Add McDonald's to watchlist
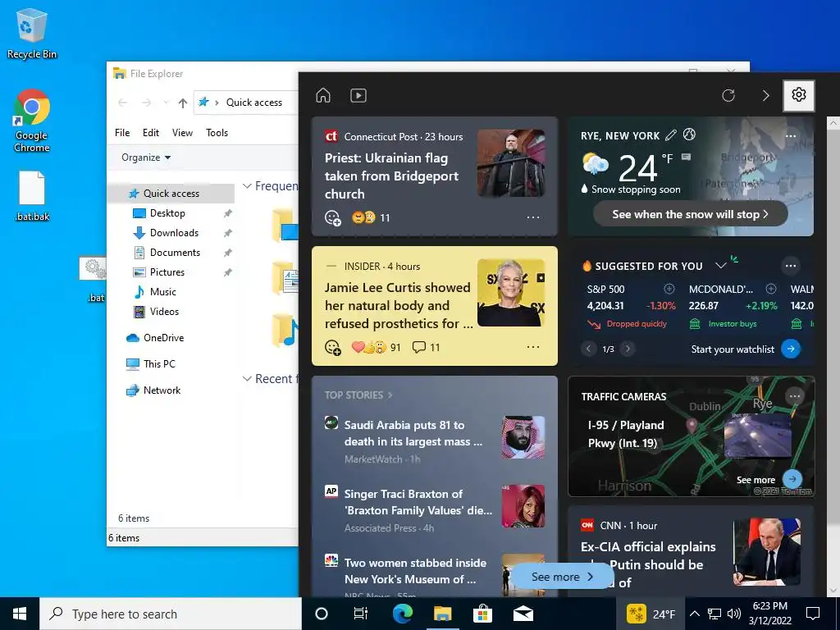Screen dimensions: 840x630 (x=771, y=290)
